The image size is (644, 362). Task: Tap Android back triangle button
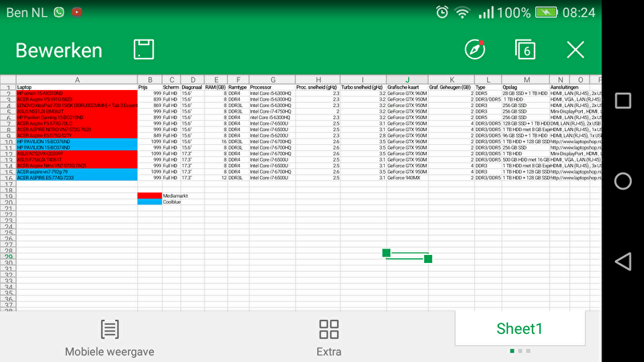click(x=622, y=261)
